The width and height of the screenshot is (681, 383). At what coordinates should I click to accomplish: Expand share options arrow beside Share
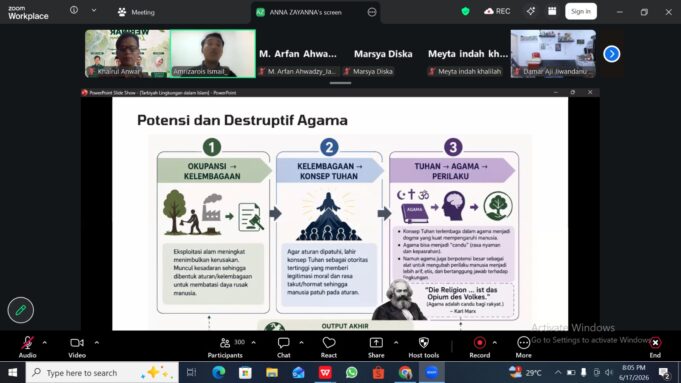(x=396, y=343)
